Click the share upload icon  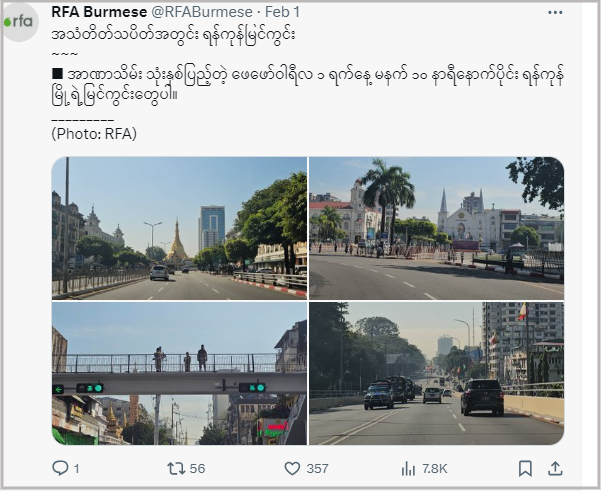(x=555, y=469)
